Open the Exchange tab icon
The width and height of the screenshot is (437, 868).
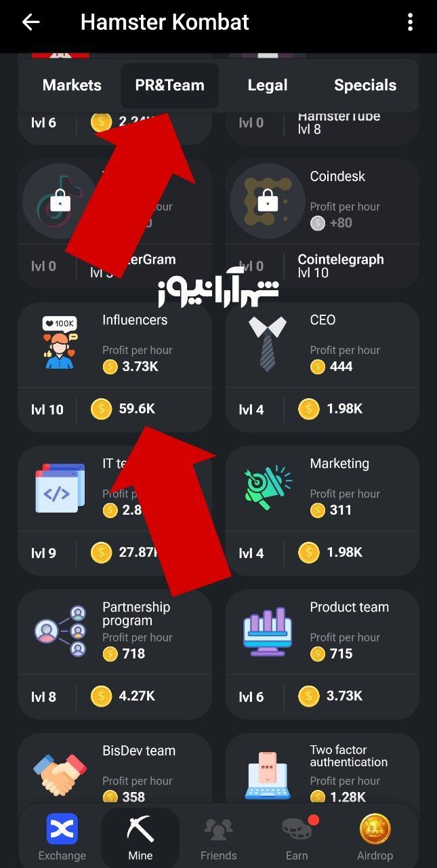(x=62, y=829)
